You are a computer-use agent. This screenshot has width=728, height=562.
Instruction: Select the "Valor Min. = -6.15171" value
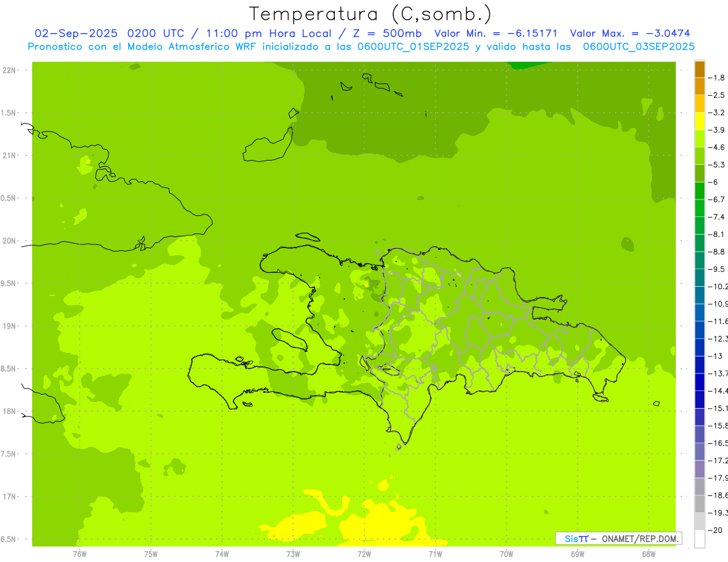pyautogui.click(x=496, y=33)
